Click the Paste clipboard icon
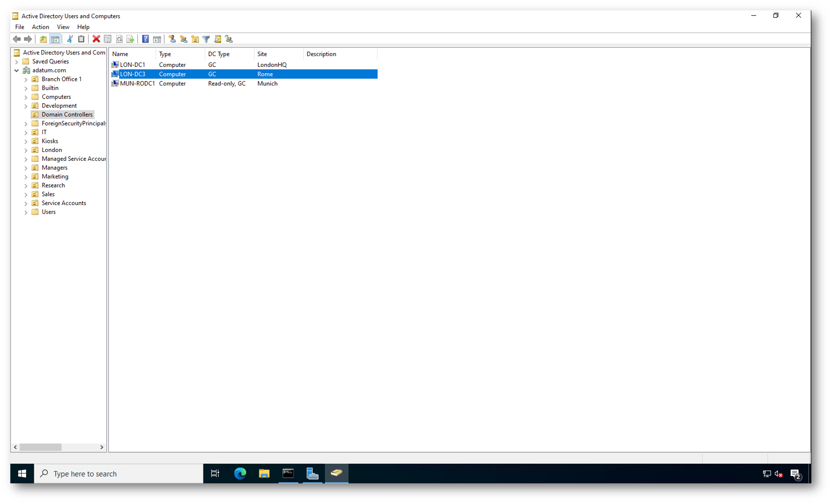832x504 pixels. [81, 39]
